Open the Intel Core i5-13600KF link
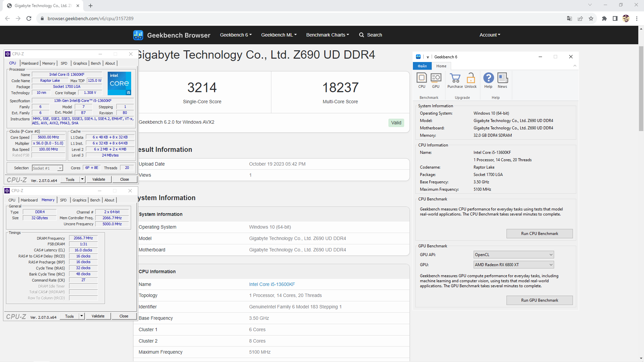This screenshot has height=362, width=644. (272, 284)
